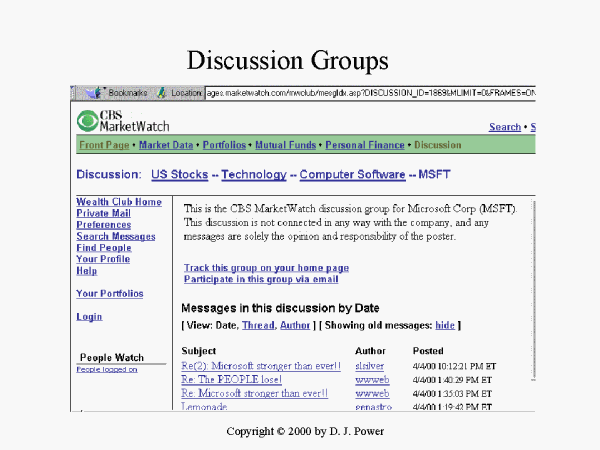Open the Technology breadcrumb link

click(x=254, y=174)
